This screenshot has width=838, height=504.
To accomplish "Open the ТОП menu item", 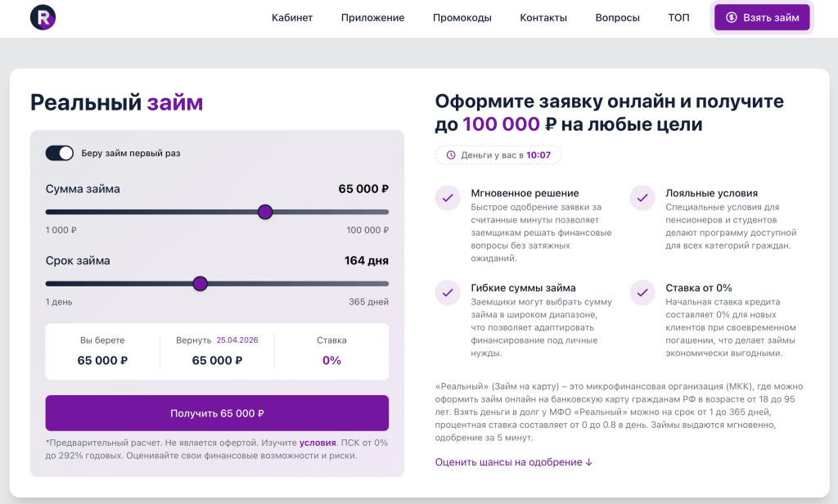I will tap(678, 16).
